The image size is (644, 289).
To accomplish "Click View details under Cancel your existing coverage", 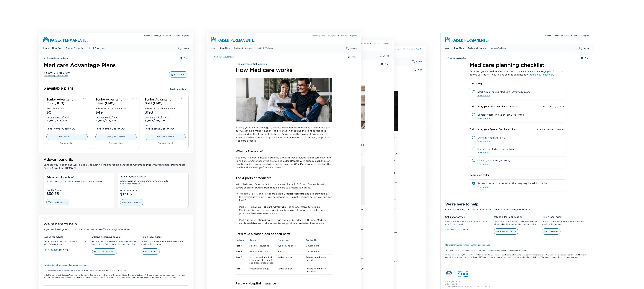I will (483, 164).
